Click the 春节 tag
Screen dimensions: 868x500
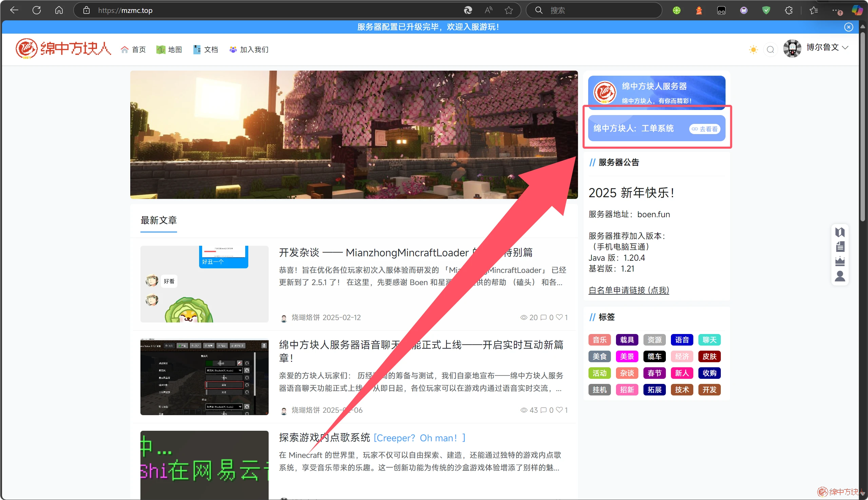654,373
